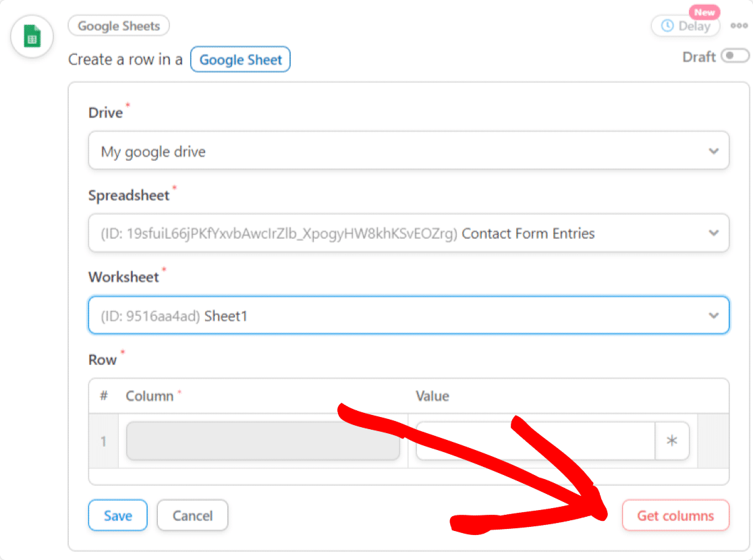This screenshot has width=753, height=560.
Task: Click the Google Sheet action pill
Action: pos(240,59)
